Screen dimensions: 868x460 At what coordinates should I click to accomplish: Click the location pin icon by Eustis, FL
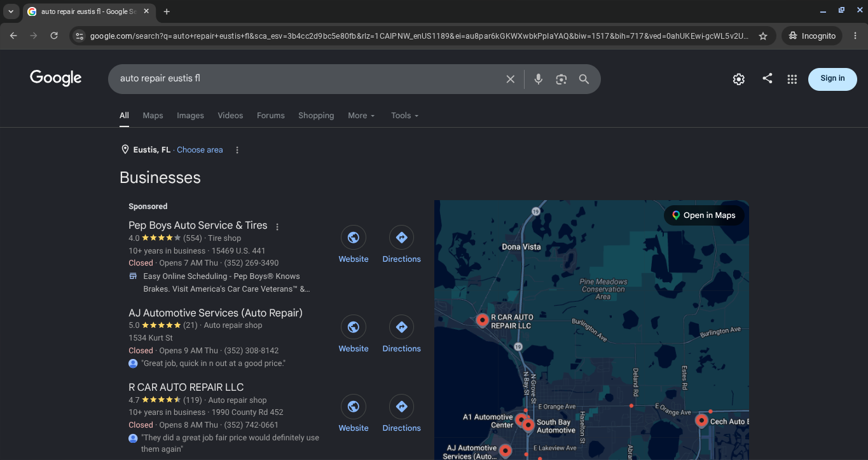[x=125, y=150]
